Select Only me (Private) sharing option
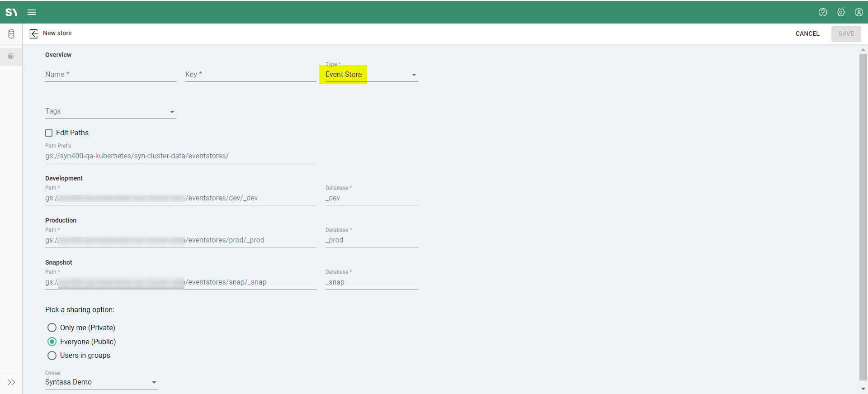 tap(52, 328)
